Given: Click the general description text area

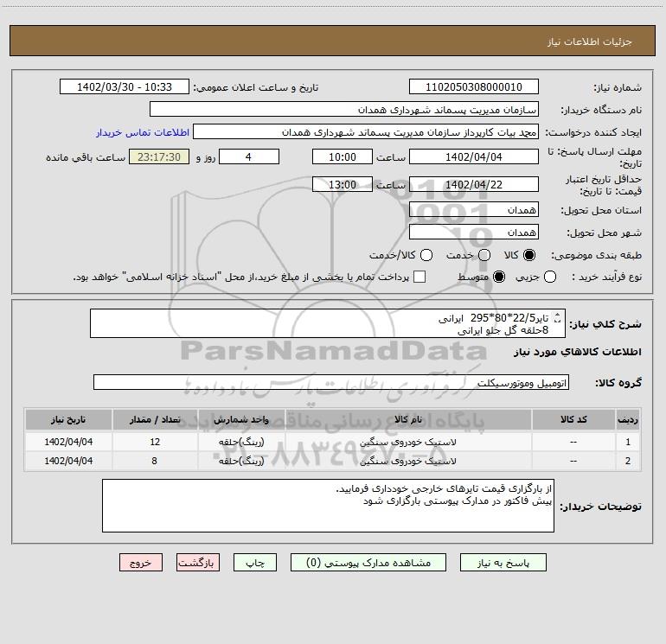Looking at the screenshot, I should click(328, 323).
